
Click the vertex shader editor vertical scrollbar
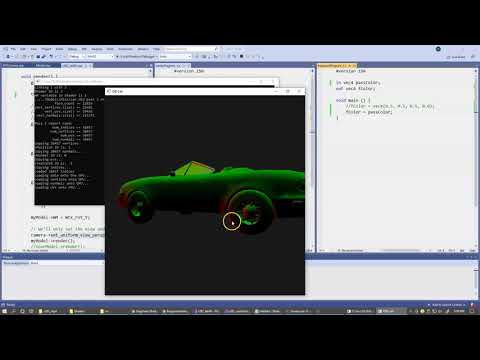click(313, 158)
